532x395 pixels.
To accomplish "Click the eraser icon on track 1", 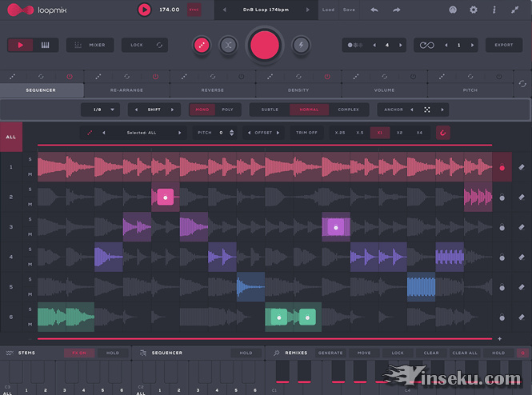I will click(521, 168).
